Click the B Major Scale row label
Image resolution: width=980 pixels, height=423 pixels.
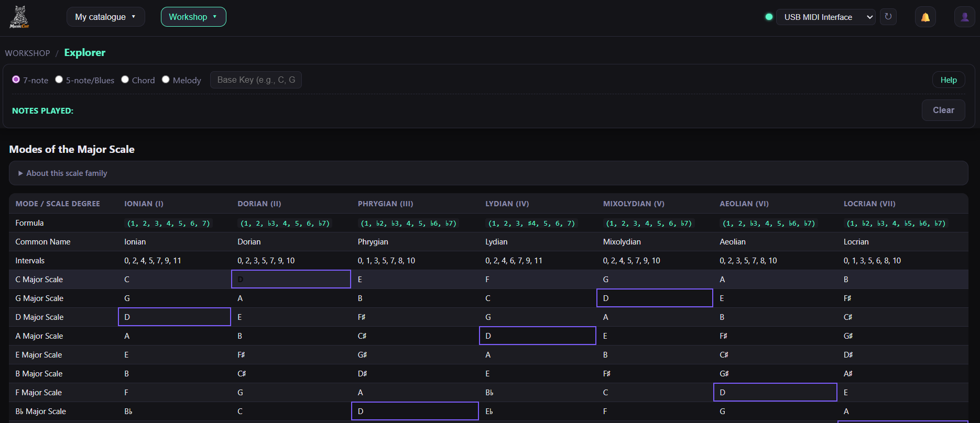coord(39,374)
